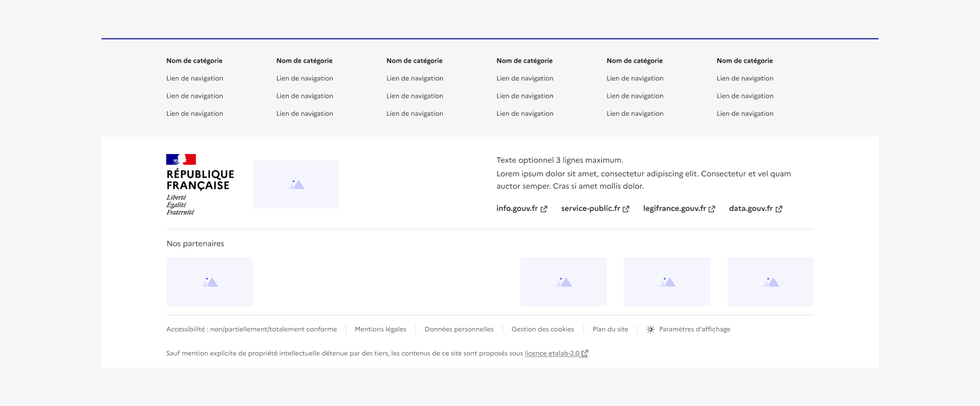Image resolution: width=980 pixels, height=406 pixels.
Task: Visit the legifrance.gouv.fr link
Action: pos(674,209)
